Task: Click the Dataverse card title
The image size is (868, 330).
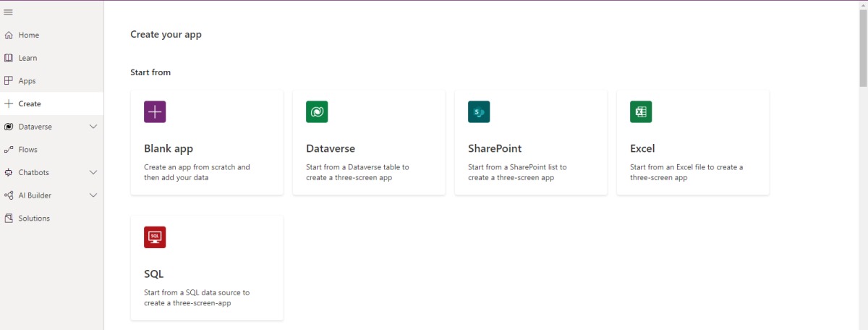Action: pos(331,148)
